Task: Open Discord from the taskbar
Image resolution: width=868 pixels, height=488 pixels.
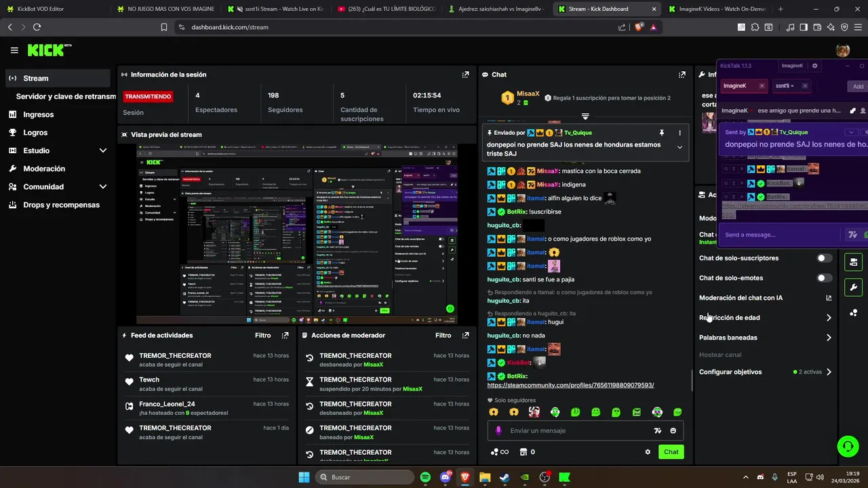Action: coord(445,477)
